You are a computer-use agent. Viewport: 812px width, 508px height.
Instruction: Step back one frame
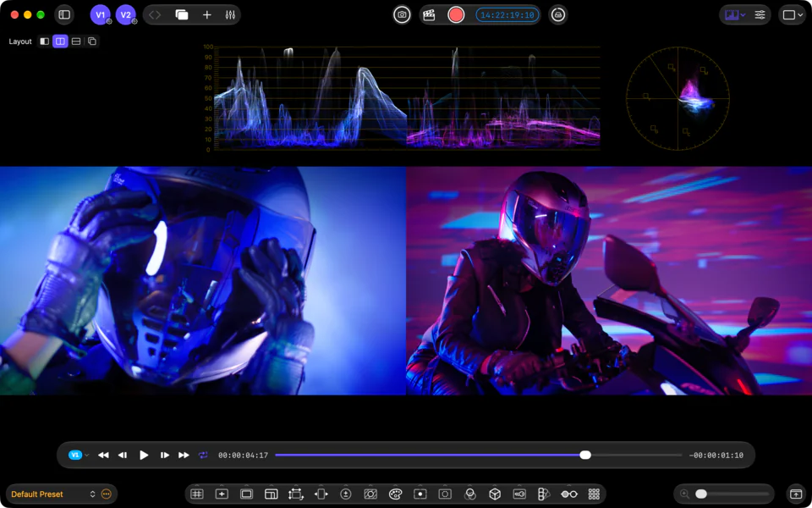tap(123, 456)
